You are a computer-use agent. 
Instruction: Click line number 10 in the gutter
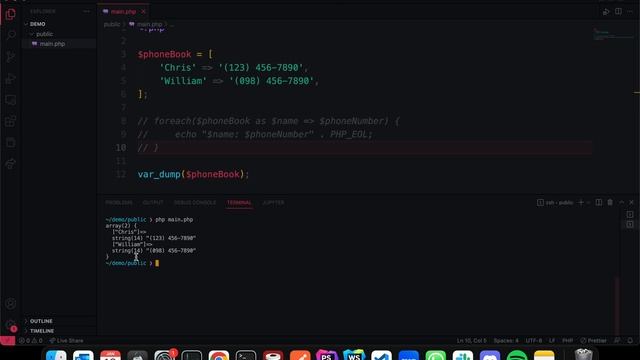coord(121,147)
